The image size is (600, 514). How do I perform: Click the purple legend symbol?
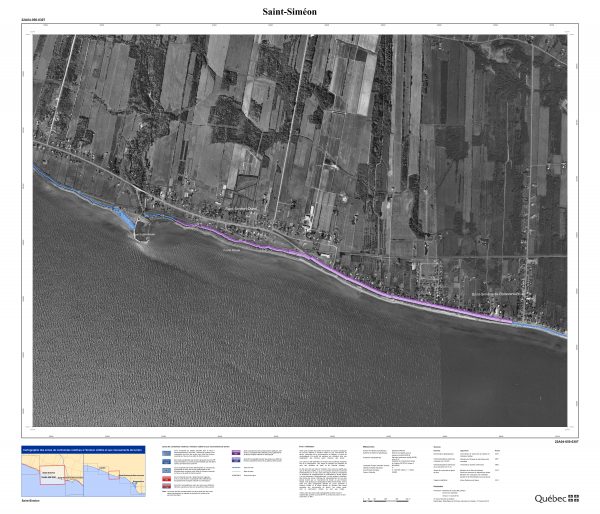(237, 454)
